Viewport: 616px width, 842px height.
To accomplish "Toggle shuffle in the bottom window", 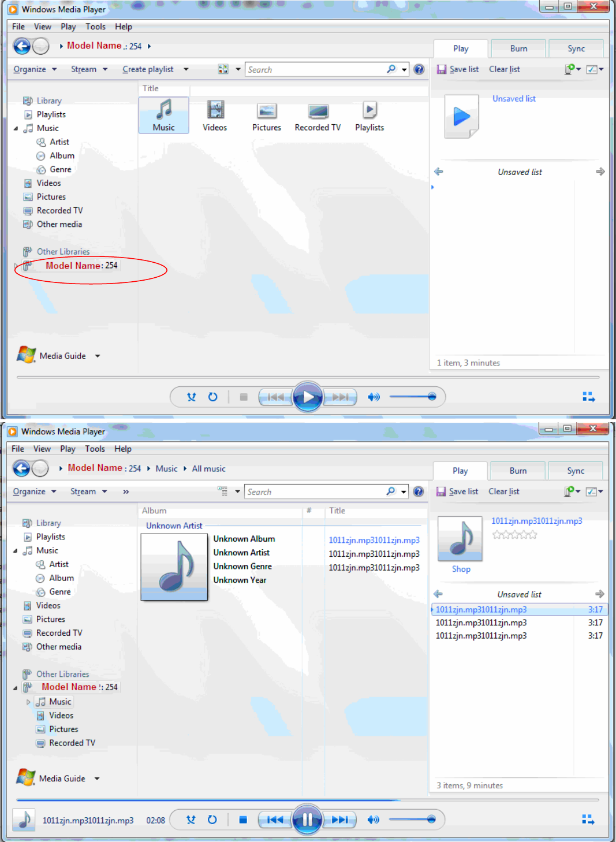I will [x=191, y=819].
